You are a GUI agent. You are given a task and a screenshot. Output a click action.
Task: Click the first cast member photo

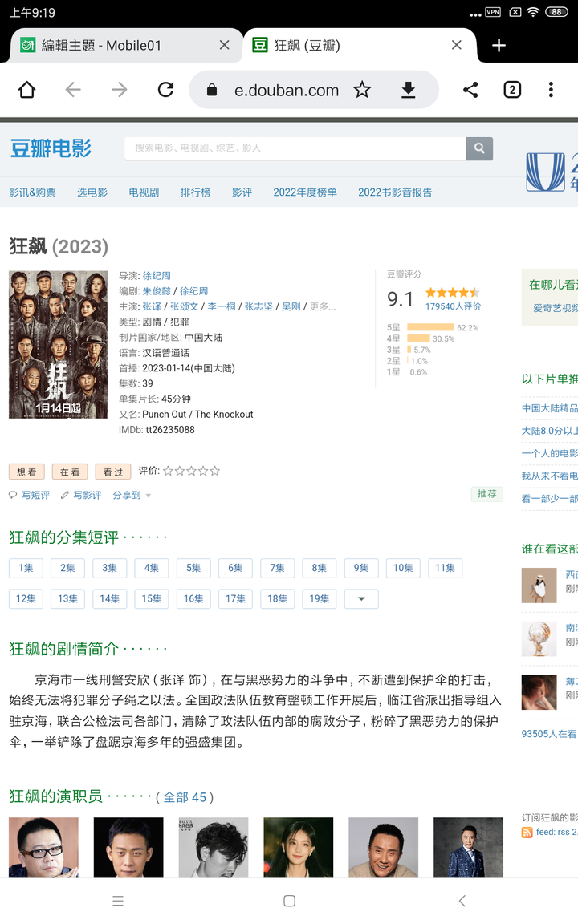tap(43, 847)
